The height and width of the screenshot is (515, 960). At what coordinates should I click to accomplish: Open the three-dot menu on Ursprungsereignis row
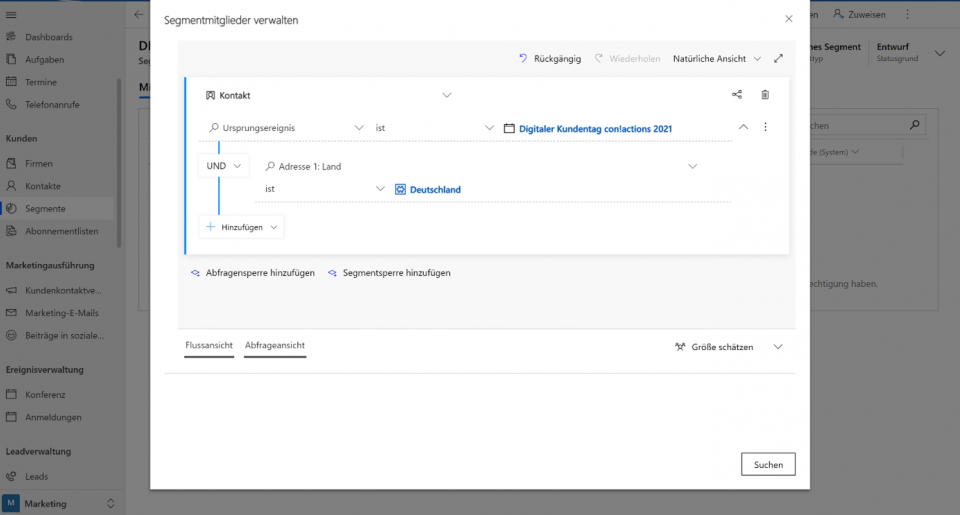point(765,128)
